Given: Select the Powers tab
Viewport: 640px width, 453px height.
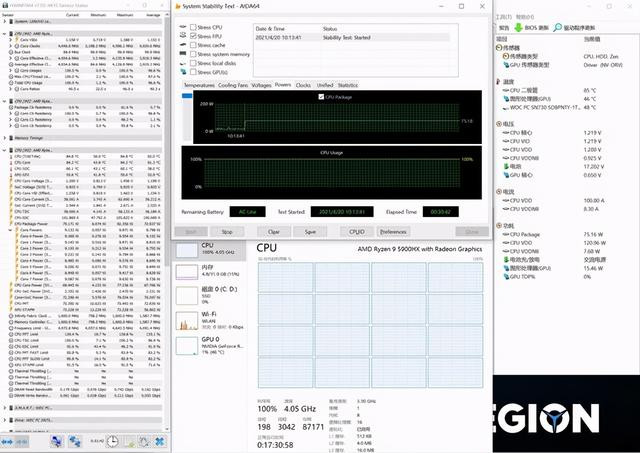Looking at the screenshot, I should pos(283,85).
